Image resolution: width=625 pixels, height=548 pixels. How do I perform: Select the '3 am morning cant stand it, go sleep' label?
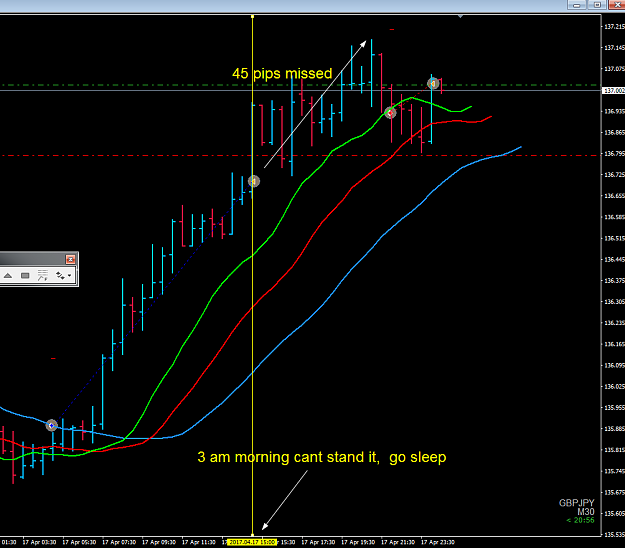coord(322,457)
